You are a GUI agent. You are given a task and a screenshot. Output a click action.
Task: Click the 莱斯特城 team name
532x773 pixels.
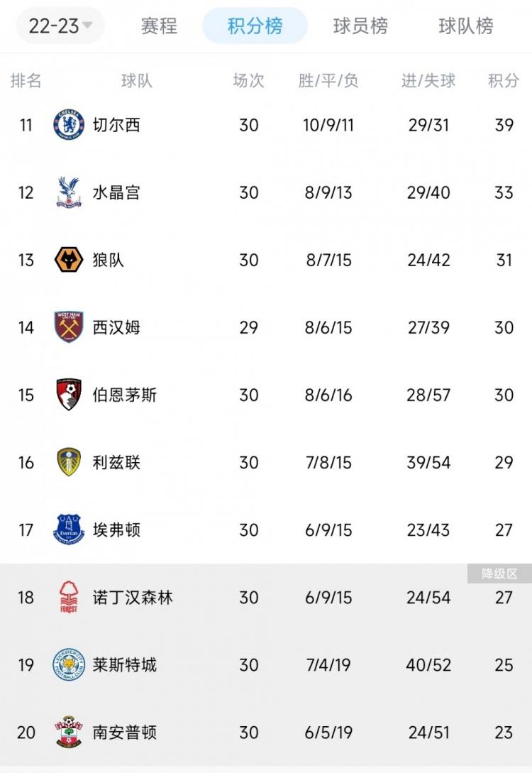pos(125,665)
